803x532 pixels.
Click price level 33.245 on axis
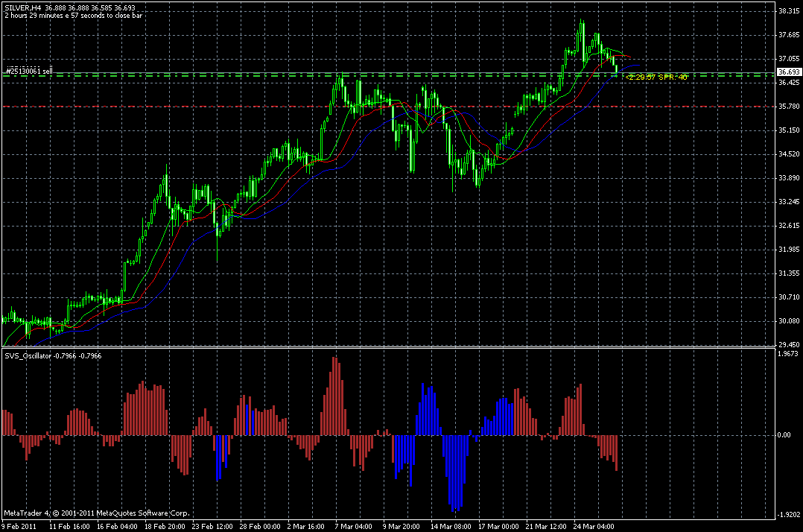coord(789,202)
